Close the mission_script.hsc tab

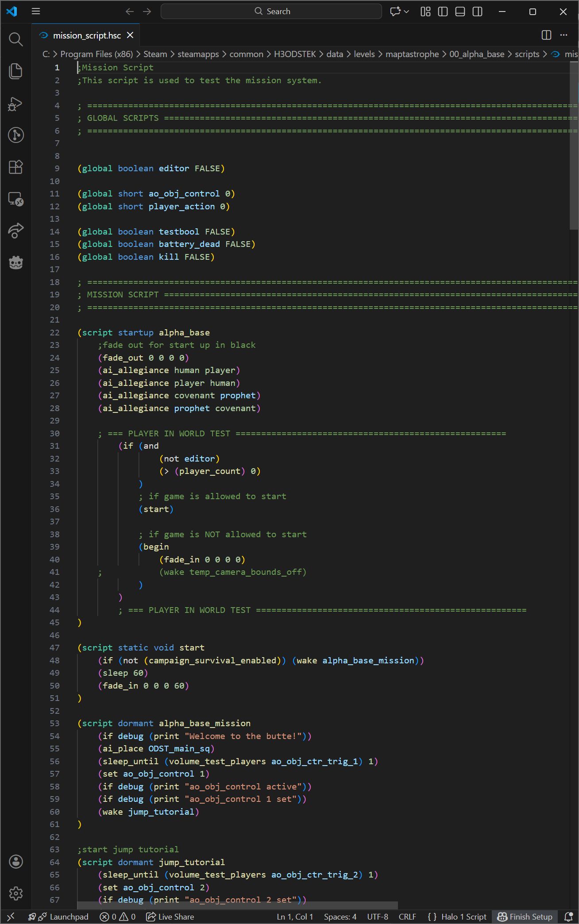point(130,35)
